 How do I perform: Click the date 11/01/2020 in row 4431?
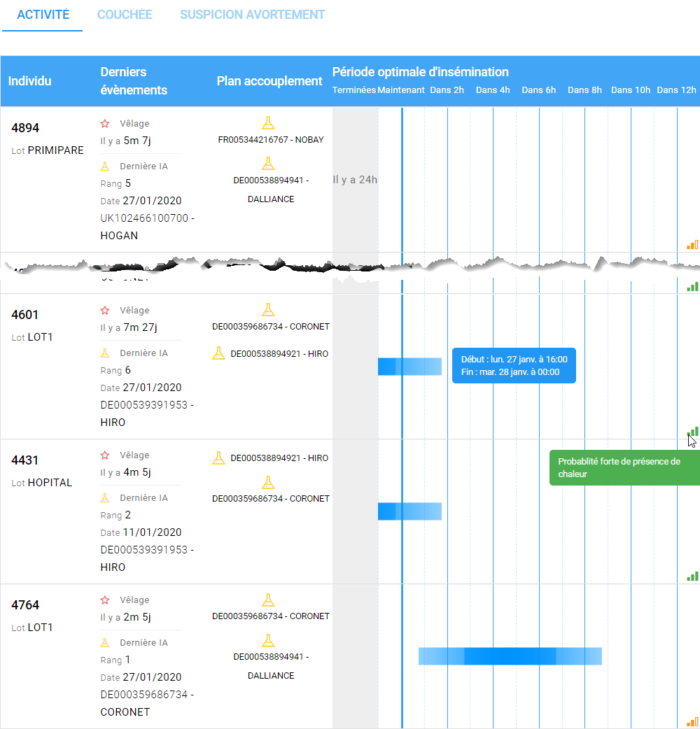click(x=152, y=532)
